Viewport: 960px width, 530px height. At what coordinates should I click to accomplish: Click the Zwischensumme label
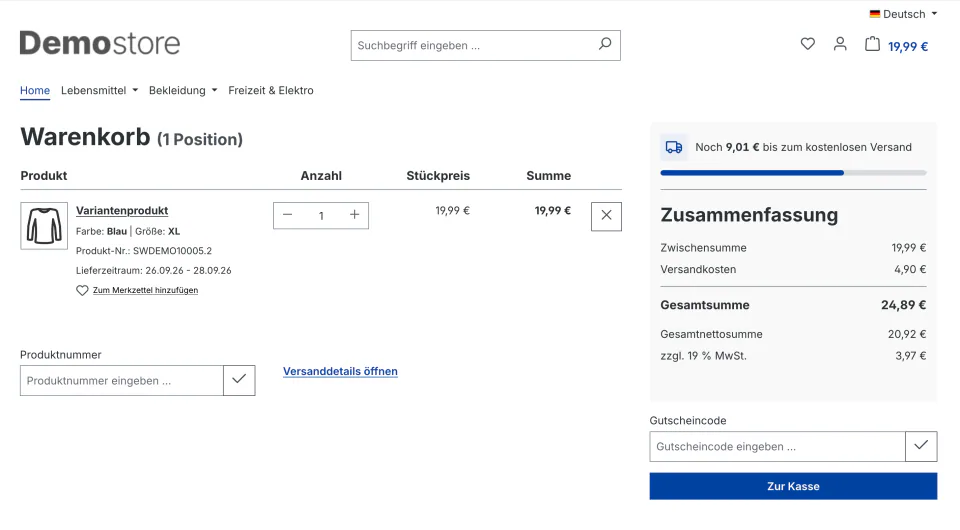click(x=703, y=248)
